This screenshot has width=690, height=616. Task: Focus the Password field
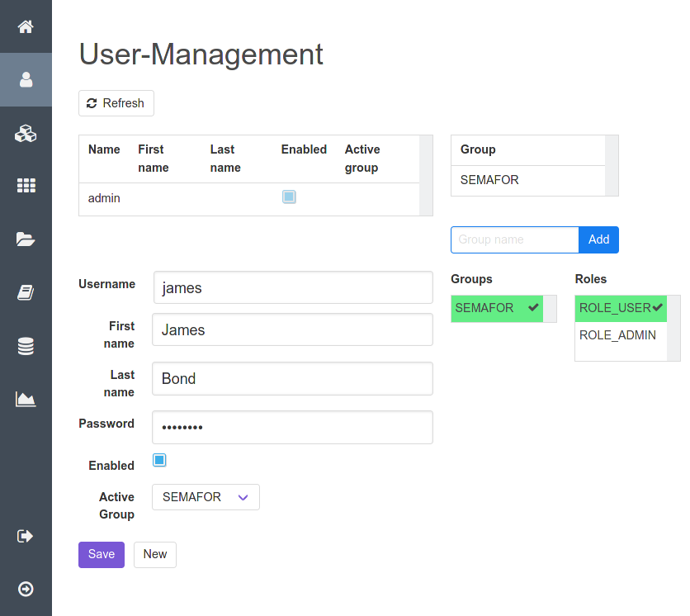293,427
